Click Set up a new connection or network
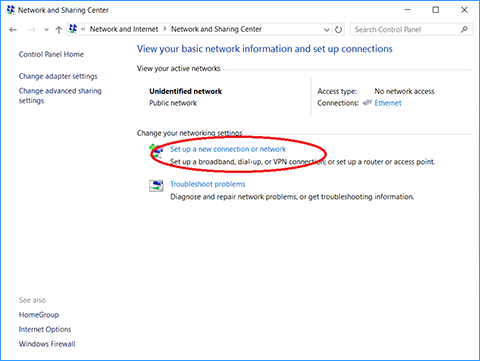Viewport: 480px width, 361px height. (x=228, y=149)
